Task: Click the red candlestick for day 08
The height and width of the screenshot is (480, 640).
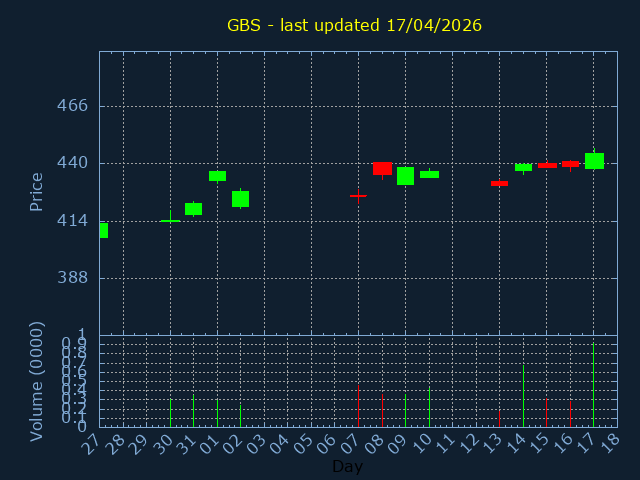Action: click(x=382, y=168)
